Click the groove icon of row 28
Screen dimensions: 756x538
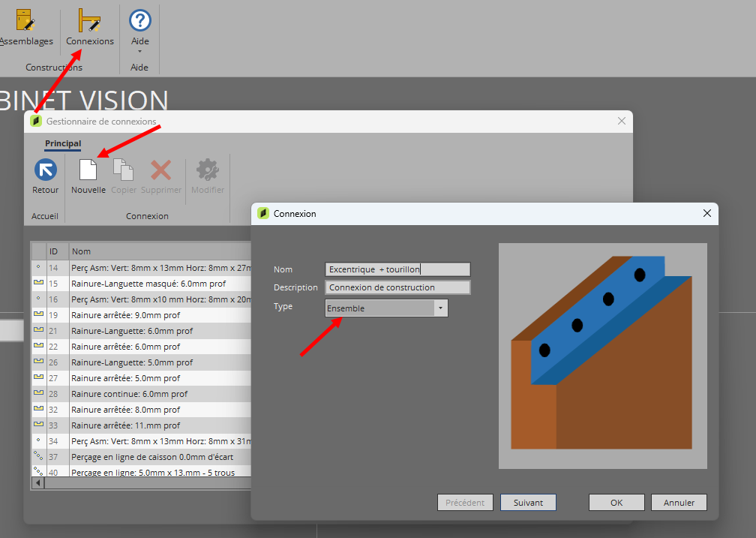pos(38,392)
